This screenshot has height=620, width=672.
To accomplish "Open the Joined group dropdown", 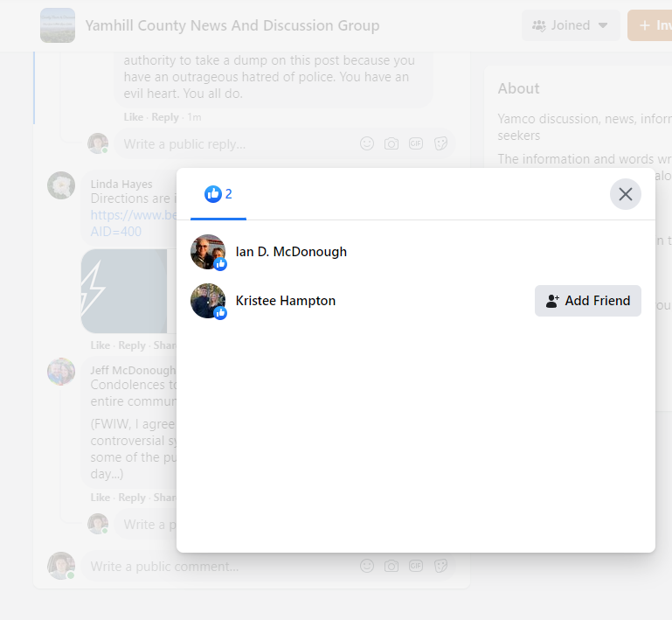I will click(x=571, y=25).
